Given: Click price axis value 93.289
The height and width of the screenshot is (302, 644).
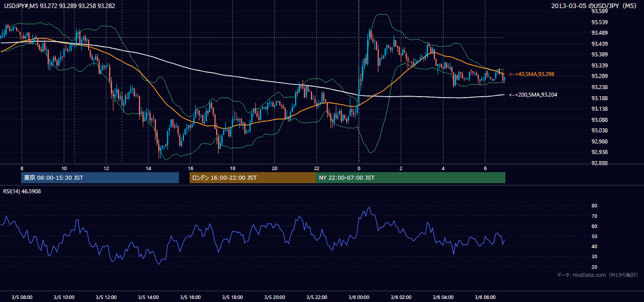Looking at the screenshot, I should click(x=599, y=76).
